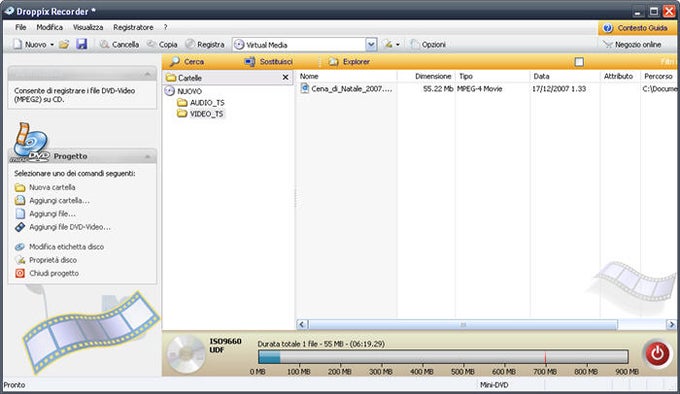
Task: Click Cancella in the toolbar
Action: 119,44
